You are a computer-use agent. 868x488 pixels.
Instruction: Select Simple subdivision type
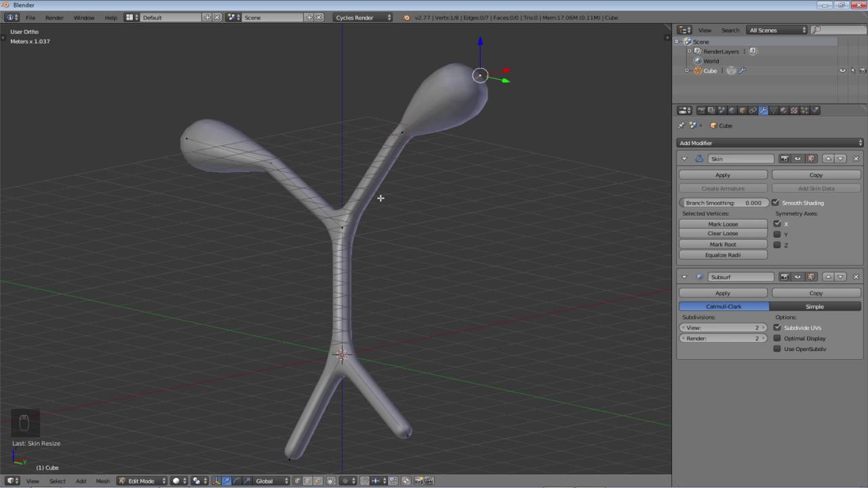click(815, 306)
